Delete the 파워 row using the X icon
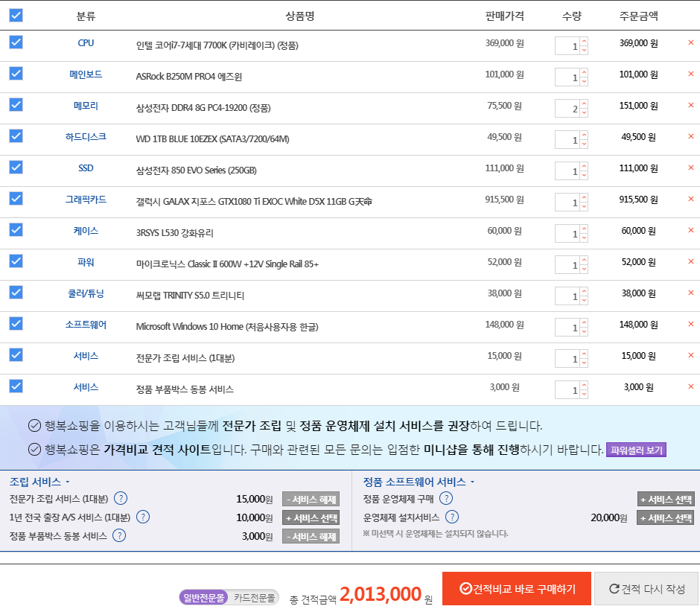 coord(690,261)
